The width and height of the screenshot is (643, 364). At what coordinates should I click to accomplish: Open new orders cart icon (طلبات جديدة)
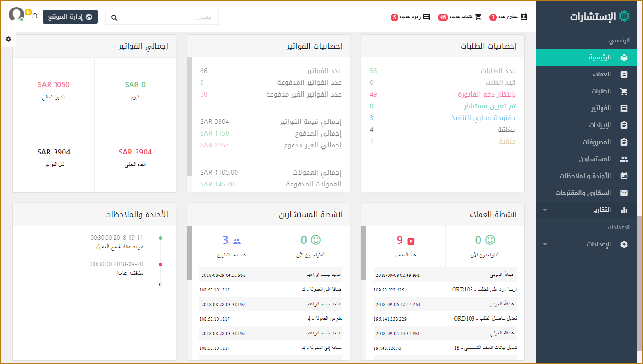point(478,17)
